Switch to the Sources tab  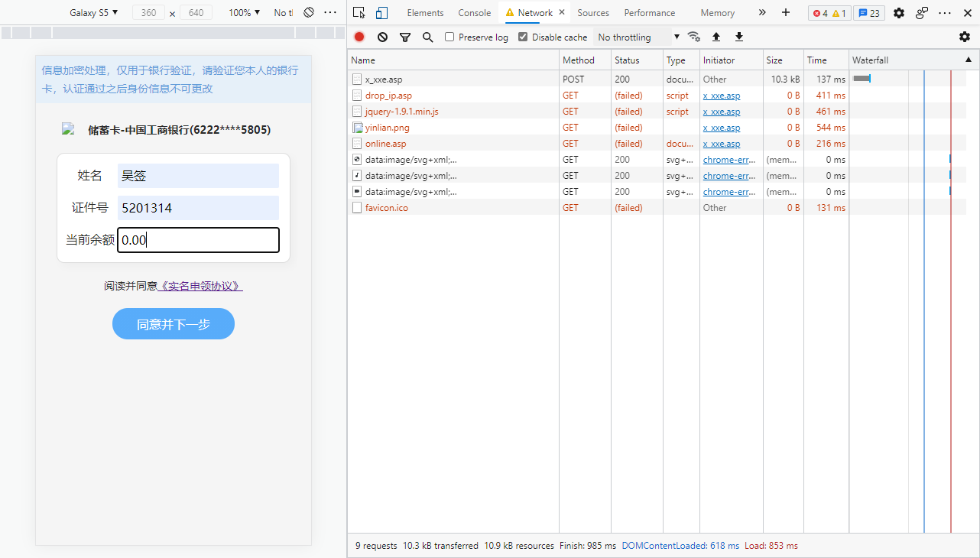[593, 12]
